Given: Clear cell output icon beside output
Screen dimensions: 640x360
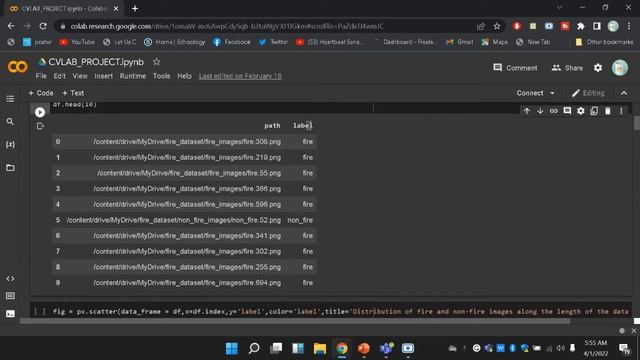Looking at the screenshot, I should [x=40, y=126].
